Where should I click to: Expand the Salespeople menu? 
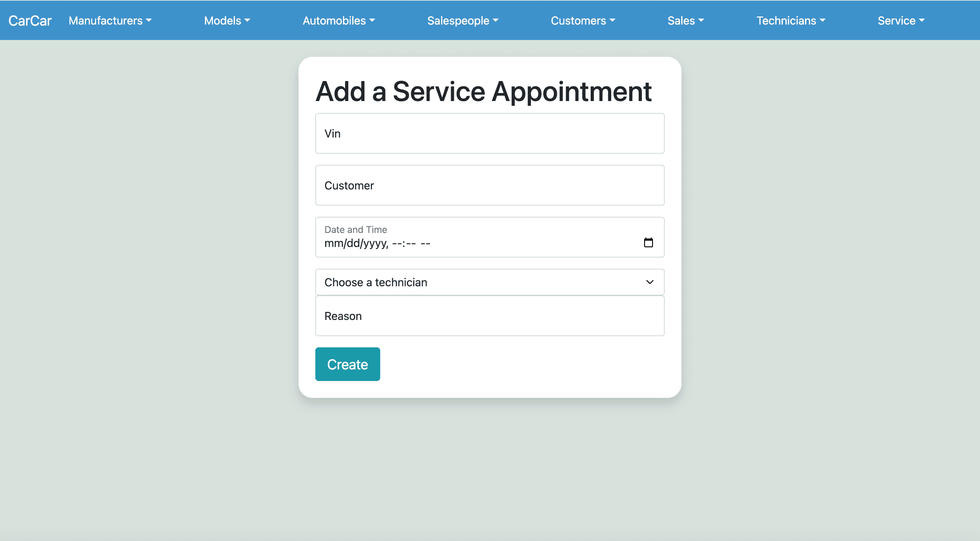[463, 21]
